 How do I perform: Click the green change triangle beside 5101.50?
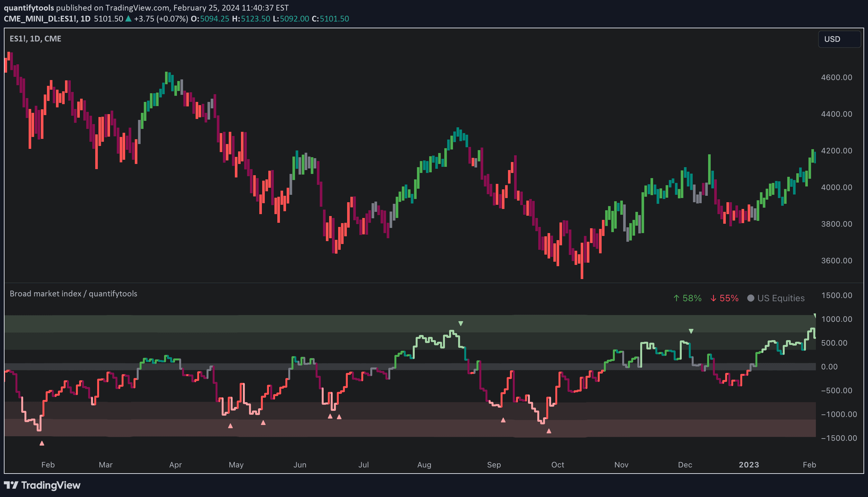[128, 19]
